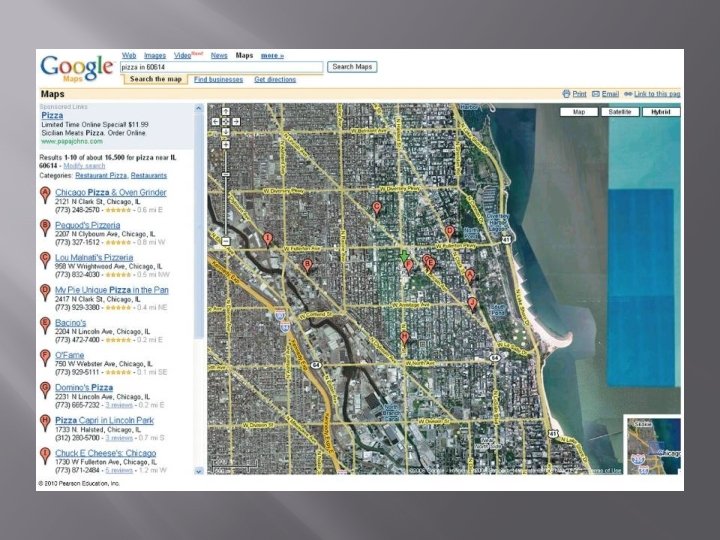
Task: Click the list marker E icon
Action: [x=45, y=325]
